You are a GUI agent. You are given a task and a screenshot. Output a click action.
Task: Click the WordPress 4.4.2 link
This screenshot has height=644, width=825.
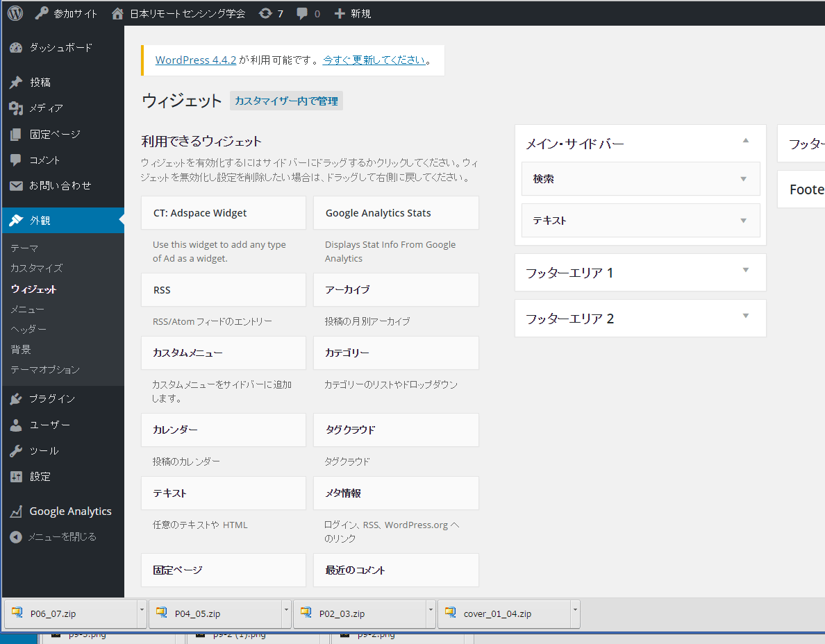196,60
